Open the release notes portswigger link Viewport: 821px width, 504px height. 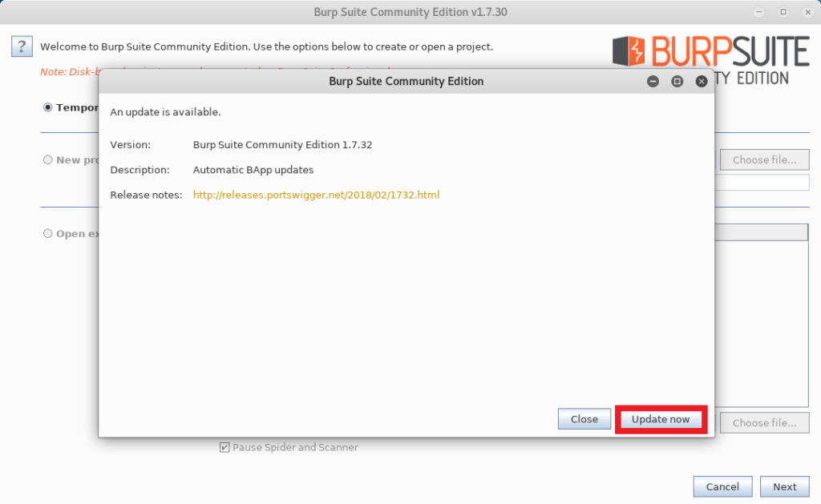[316, 195]
